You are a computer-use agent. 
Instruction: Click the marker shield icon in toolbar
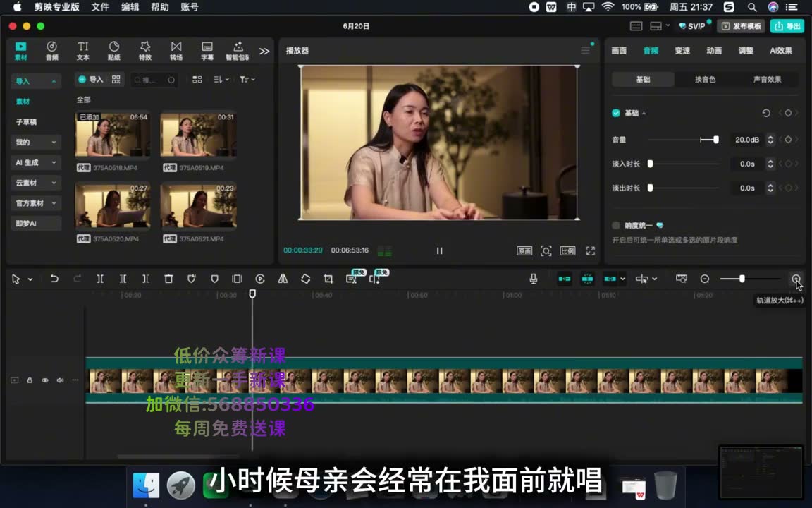(214, 279)
